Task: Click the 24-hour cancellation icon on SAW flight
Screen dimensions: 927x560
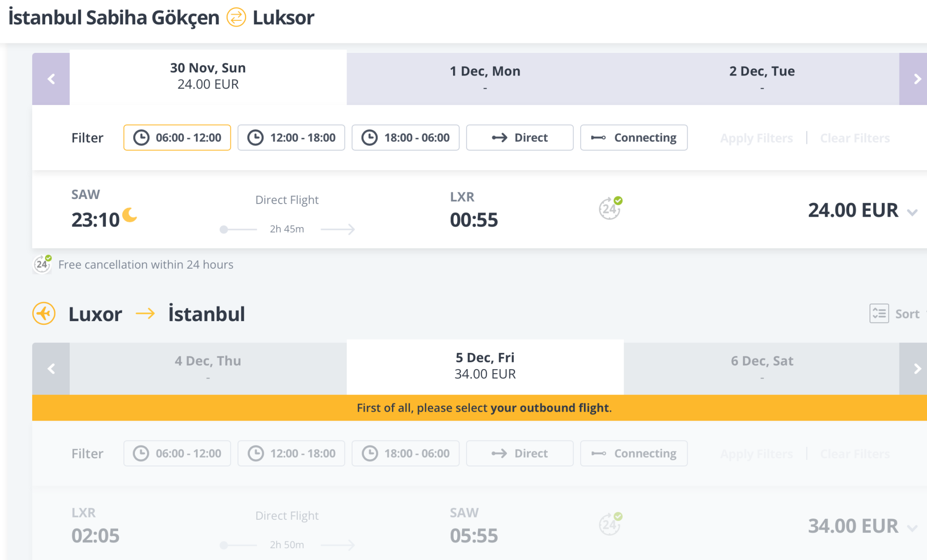Action: pyautogui.click(x=610, y=209)
